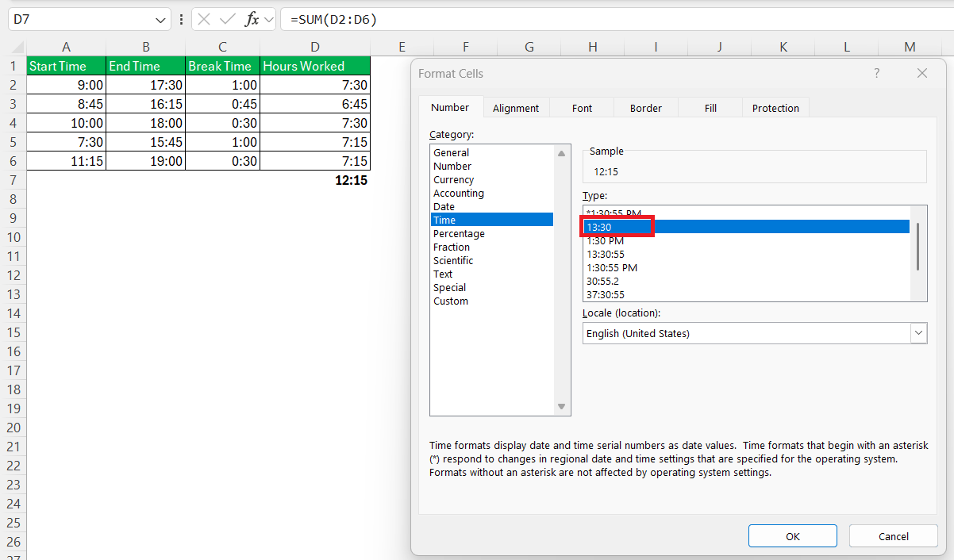Select the Percentage category

coord(492,233)
